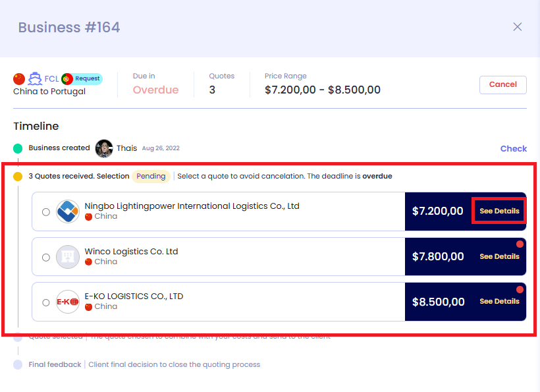Click the $7.200,00 price
540x392 pixels.
point(438,211)
